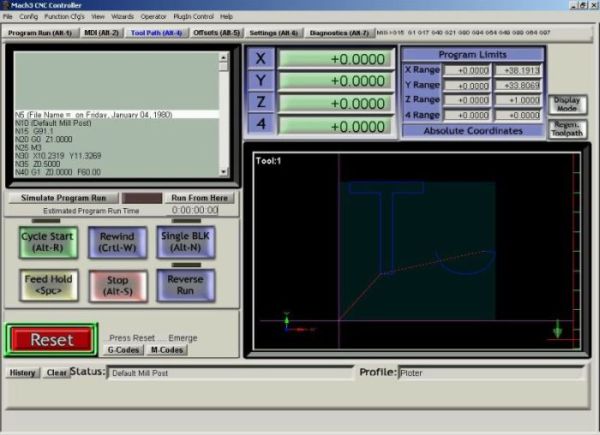Image resolution: width=600 pixels, height=435 pixels.
Task: Toggle Reverse Run
Action: point(186,285)
